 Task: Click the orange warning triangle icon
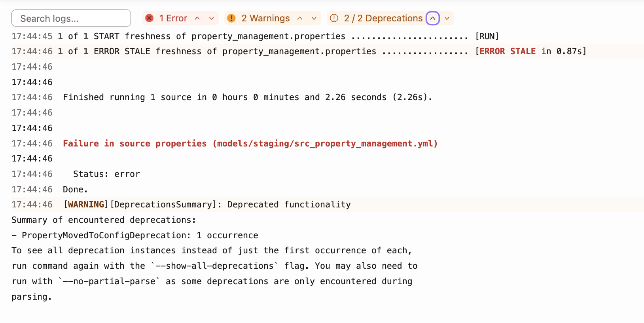tap(231, 18)
